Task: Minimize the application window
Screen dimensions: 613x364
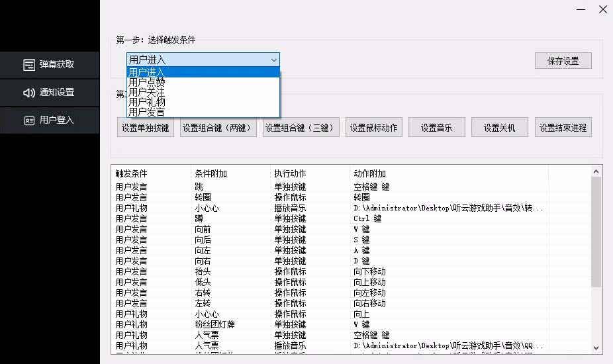Action: (x=581, y=10)
